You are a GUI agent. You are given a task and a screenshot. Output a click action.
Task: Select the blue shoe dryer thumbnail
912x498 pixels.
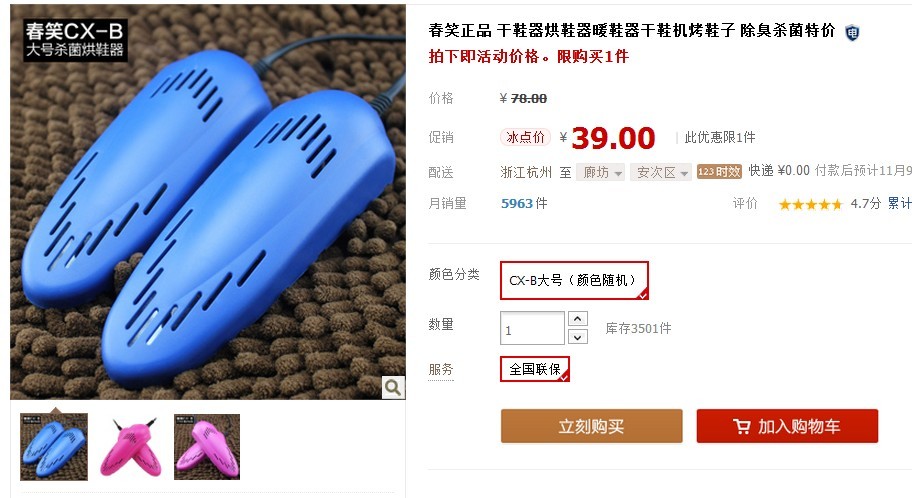54,447
